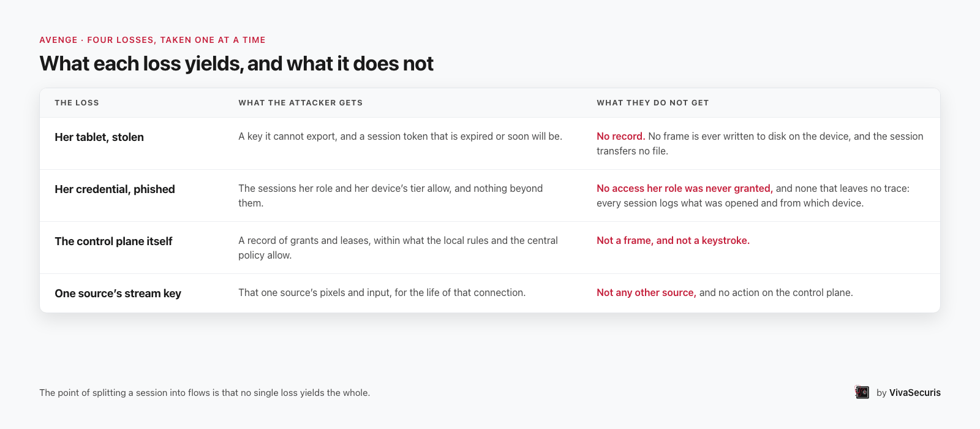Select 'The control plane itself' row title

click(113, 241)
